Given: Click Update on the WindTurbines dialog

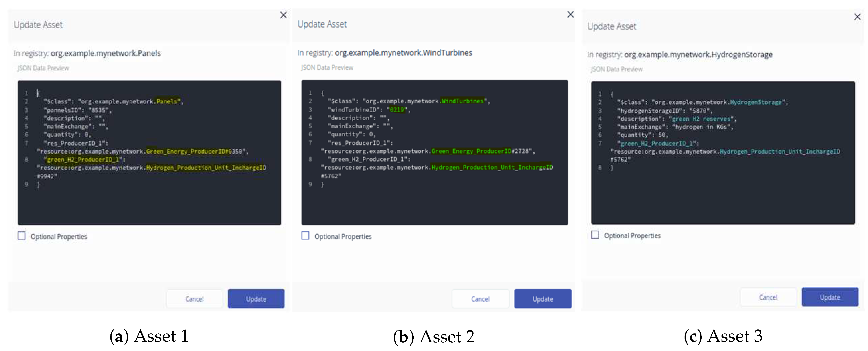Looking at the screenshot, I should pyautogui.click(x=543, y=298).
